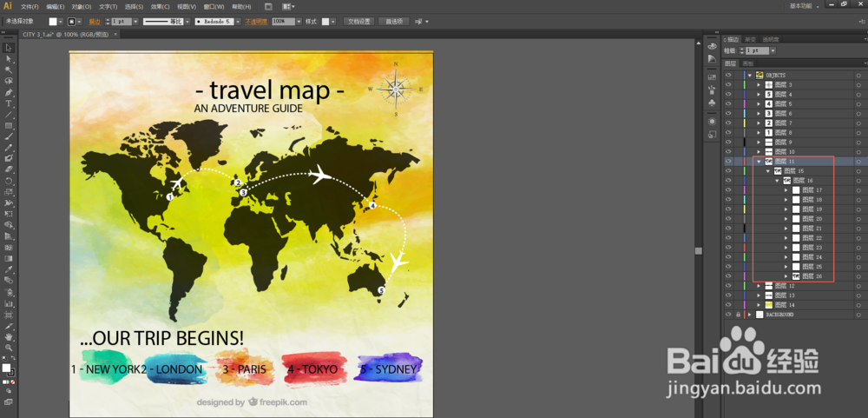Image resolution: width=868 pixels, height=418 pixels.
Task: Collapse 图层 15 sublayer
Action: (768, 171)
